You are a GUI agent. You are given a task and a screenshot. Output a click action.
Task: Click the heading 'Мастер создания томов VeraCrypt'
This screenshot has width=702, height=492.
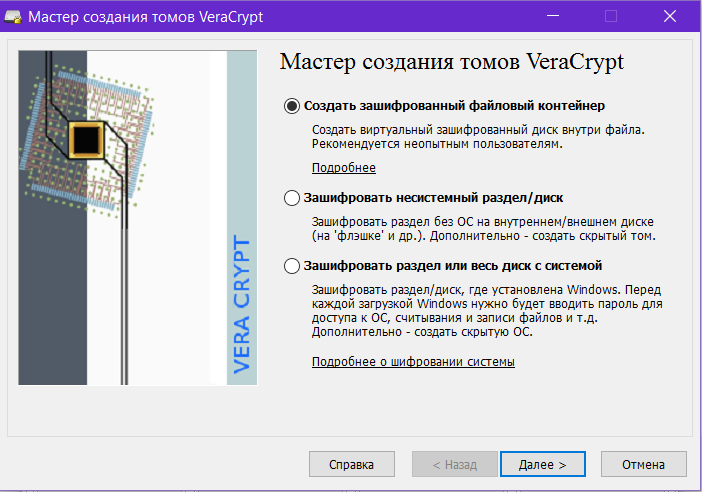(x=451, y=62)
